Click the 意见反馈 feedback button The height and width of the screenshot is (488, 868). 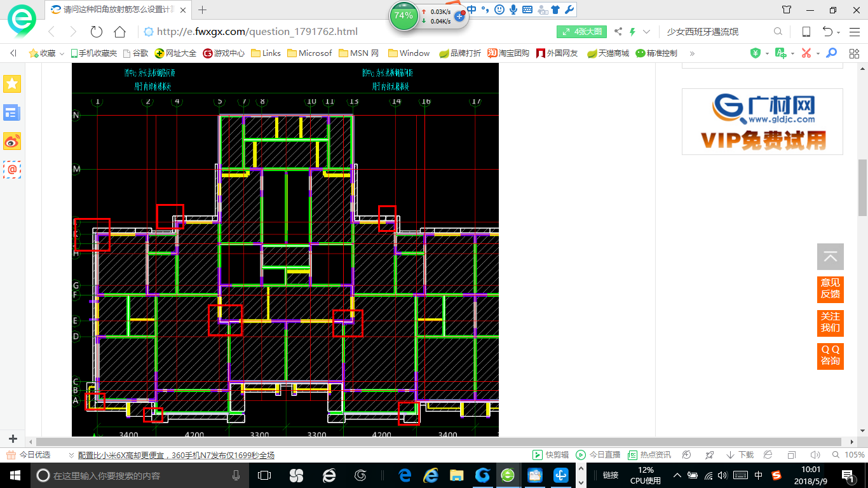click(x=830, y=288)
